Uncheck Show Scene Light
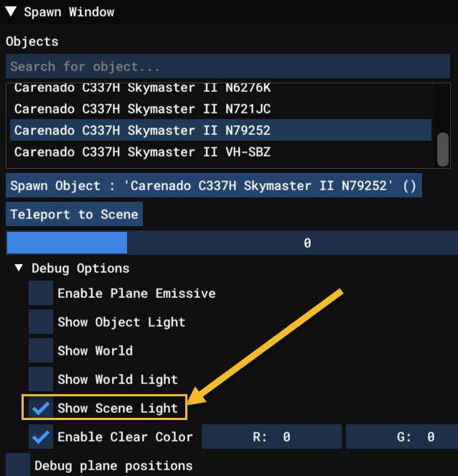This screenshot has height=476, width=458. [x=41, y=409]
